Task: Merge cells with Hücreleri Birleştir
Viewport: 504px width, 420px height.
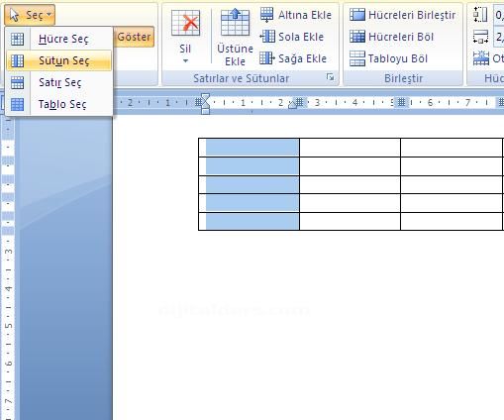Action: tap(402, 15)
